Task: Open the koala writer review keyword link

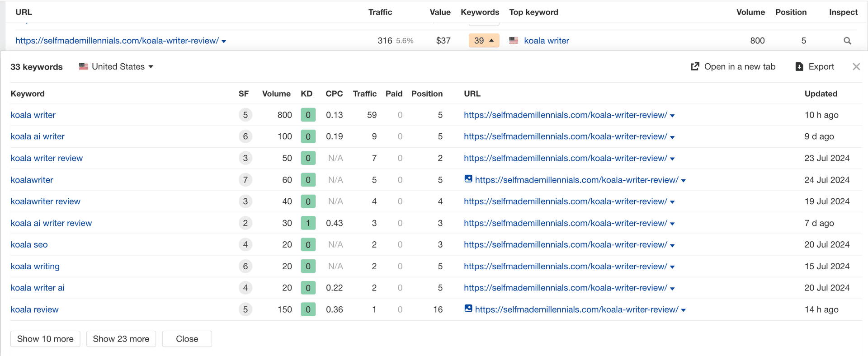Action: click(47, 158)
